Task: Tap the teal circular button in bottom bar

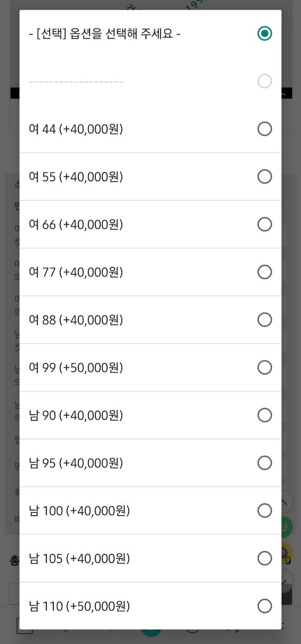Action: [x=151, y=633]
